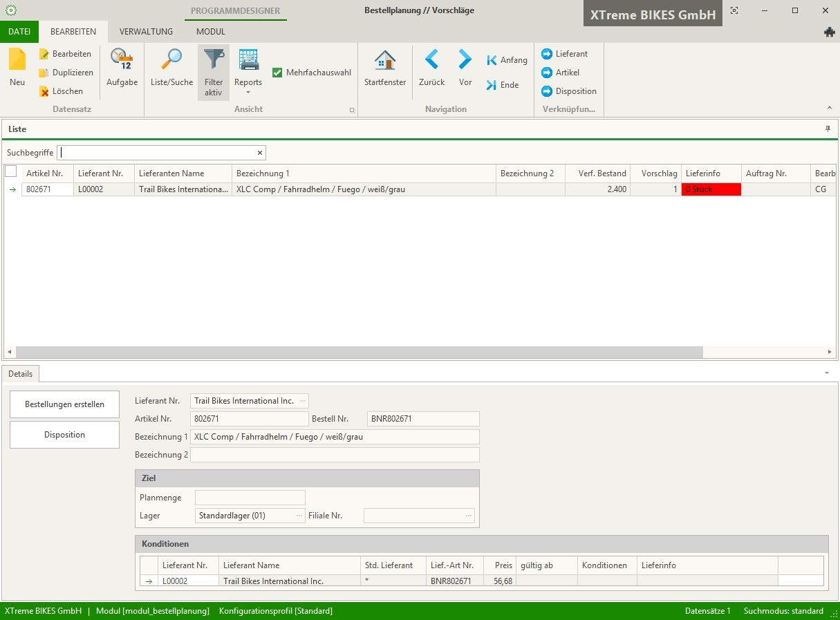Click the Neu new record icon
Screen dimensions: 840x620
(x=17, y=61)
